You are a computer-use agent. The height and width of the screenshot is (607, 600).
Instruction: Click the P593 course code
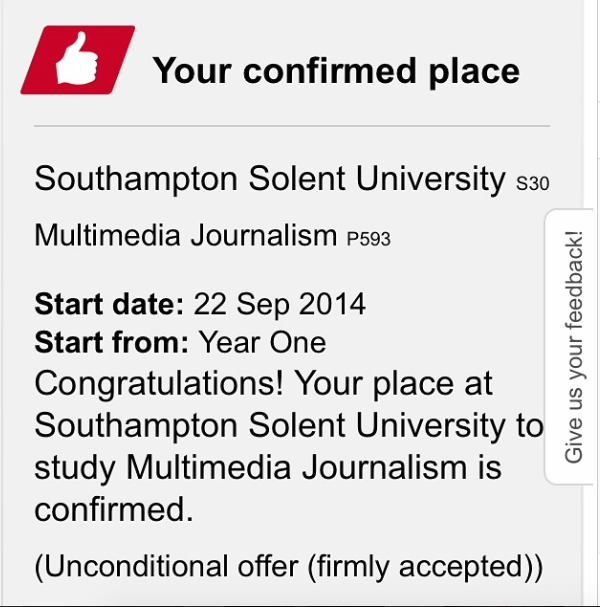(x=368, y=240)
